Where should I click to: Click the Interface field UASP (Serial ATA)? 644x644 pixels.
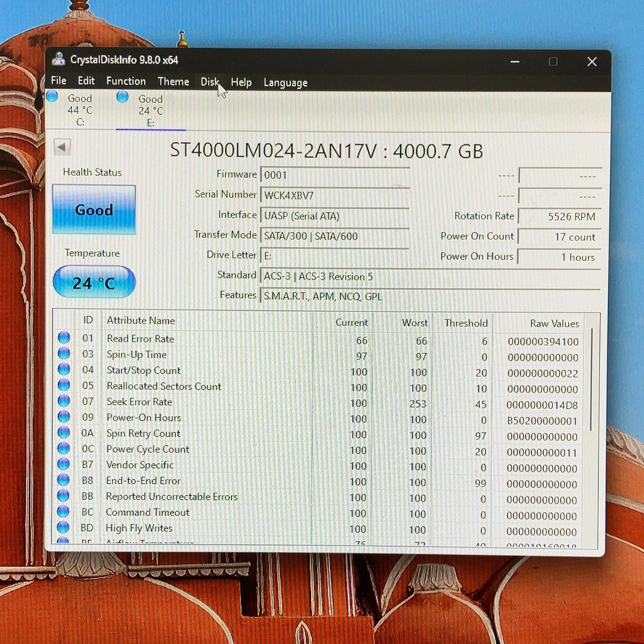click(x=334, y=216)
